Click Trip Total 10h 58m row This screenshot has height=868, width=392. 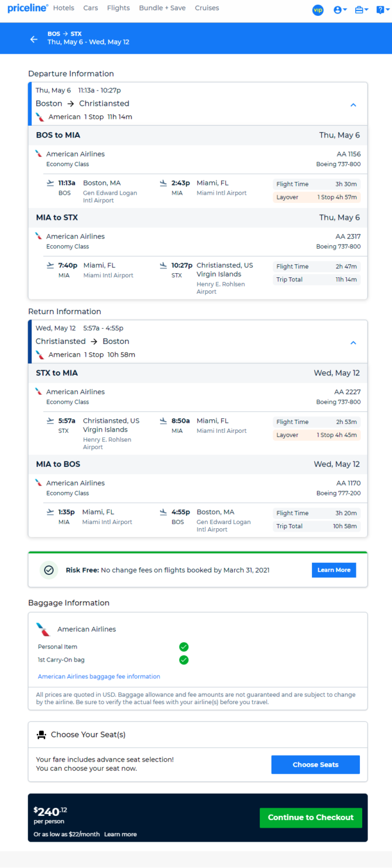[317, 526]
